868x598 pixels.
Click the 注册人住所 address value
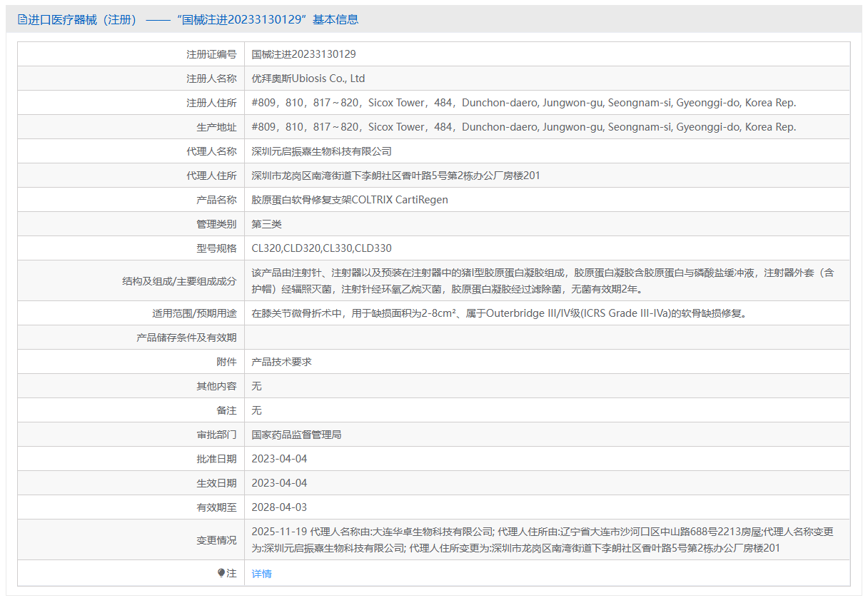524,103
